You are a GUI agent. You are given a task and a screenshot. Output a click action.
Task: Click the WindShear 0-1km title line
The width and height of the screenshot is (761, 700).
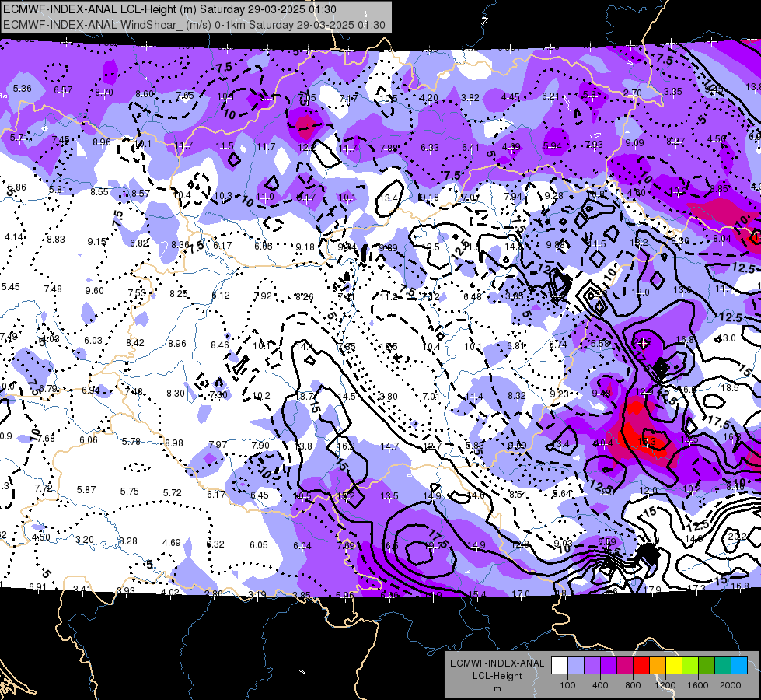194,25
